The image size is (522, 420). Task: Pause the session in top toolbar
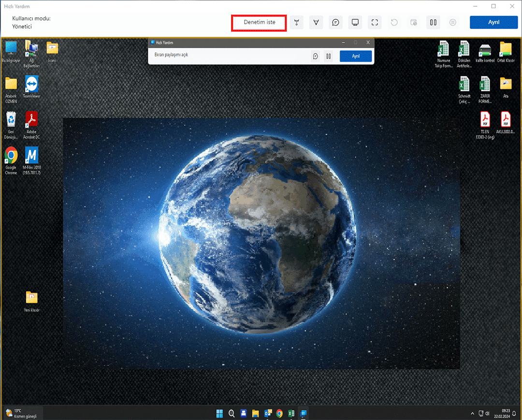point(433,23)
